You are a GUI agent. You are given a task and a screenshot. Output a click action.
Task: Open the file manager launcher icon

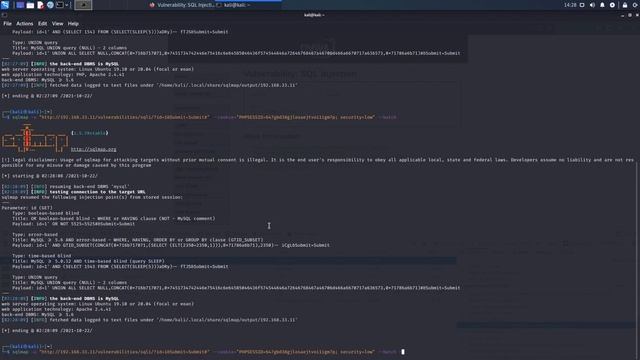coord(30,5)
